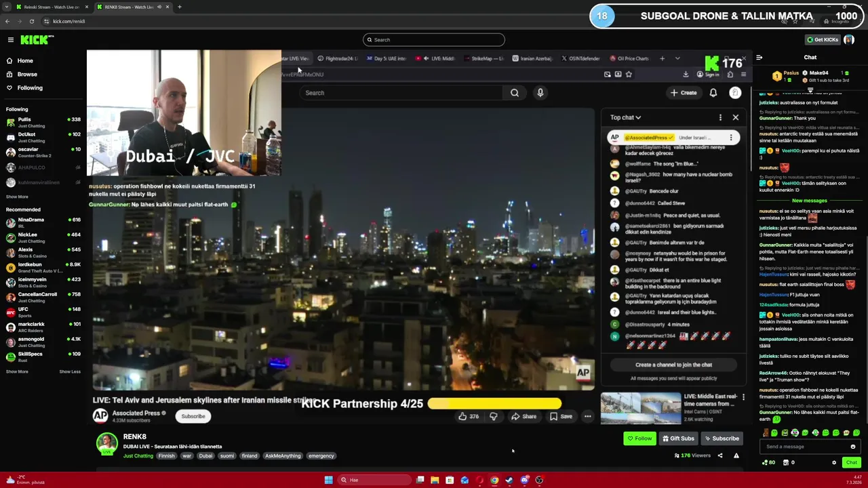The height and width of the screenshot is (488, 868).
Task: Open YouTube chat three-dot options
Action: pyautogui.click(x=720, y=117)
